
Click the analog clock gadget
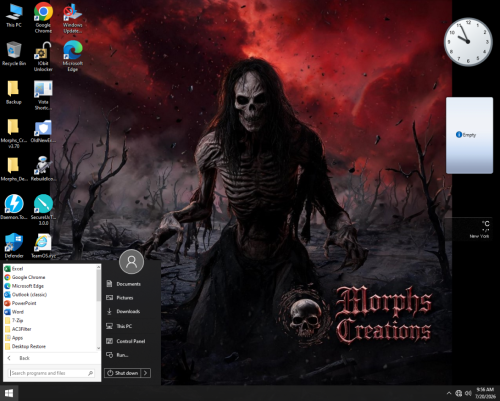point(468,42)
